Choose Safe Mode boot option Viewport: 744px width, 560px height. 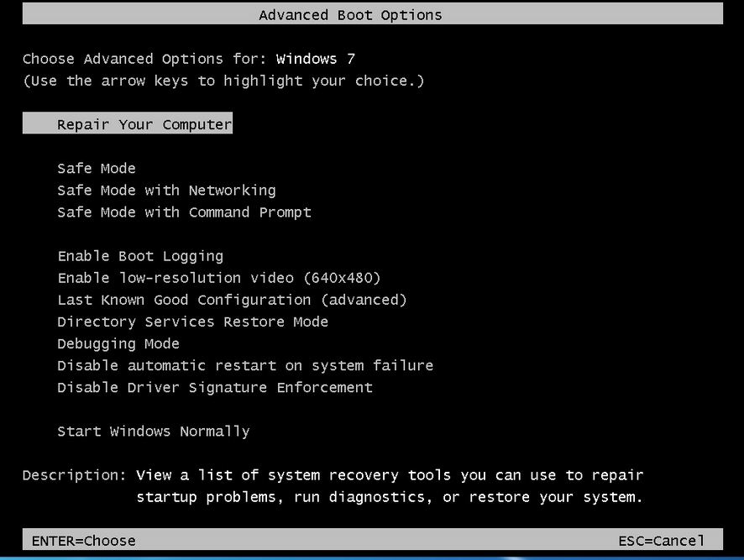pyautogui.click(x=96, y=169)
